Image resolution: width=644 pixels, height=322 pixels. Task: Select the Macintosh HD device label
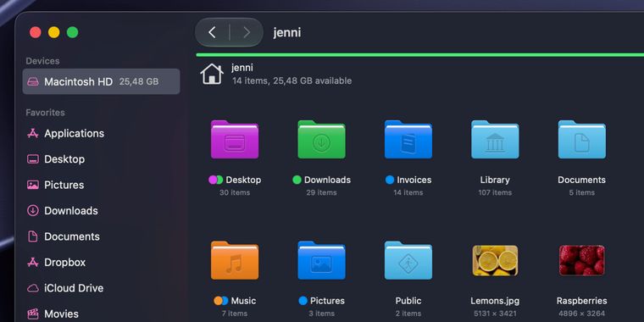(x=79, y=81)
